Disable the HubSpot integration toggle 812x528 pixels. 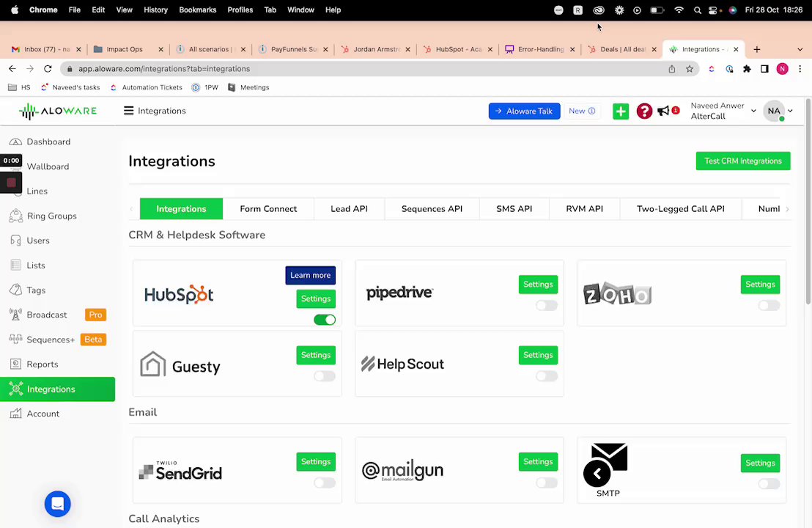coord(325,320)
